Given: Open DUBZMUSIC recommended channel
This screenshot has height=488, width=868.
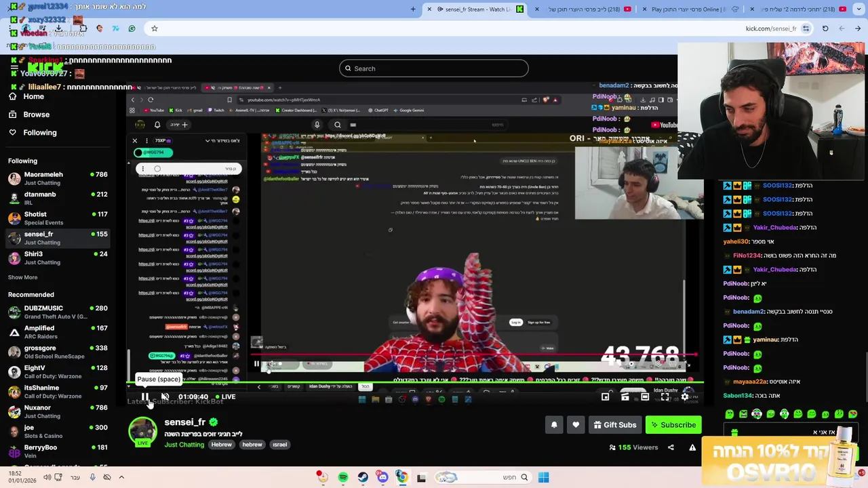Looking at the screenshot, I should [58, 312].
